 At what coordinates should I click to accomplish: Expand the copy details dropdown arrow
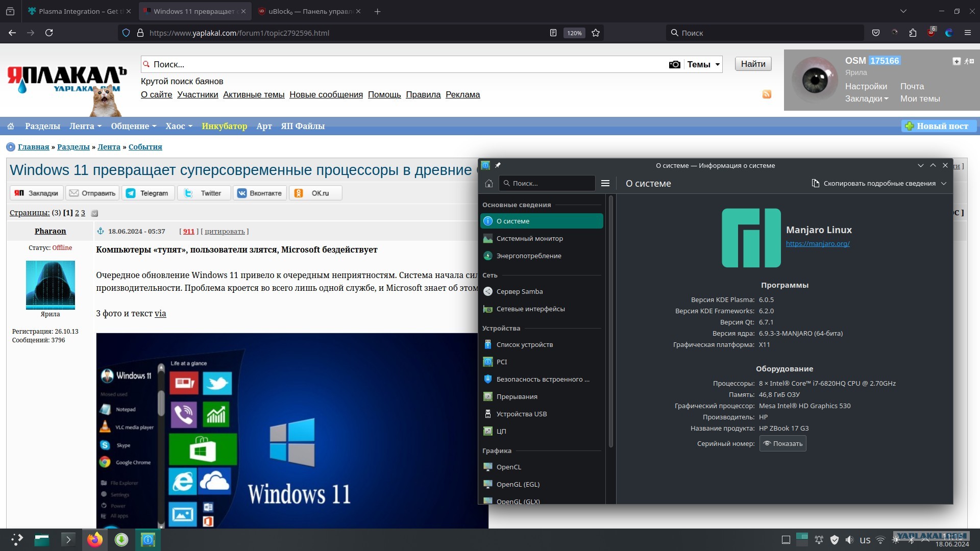[944, 183]
